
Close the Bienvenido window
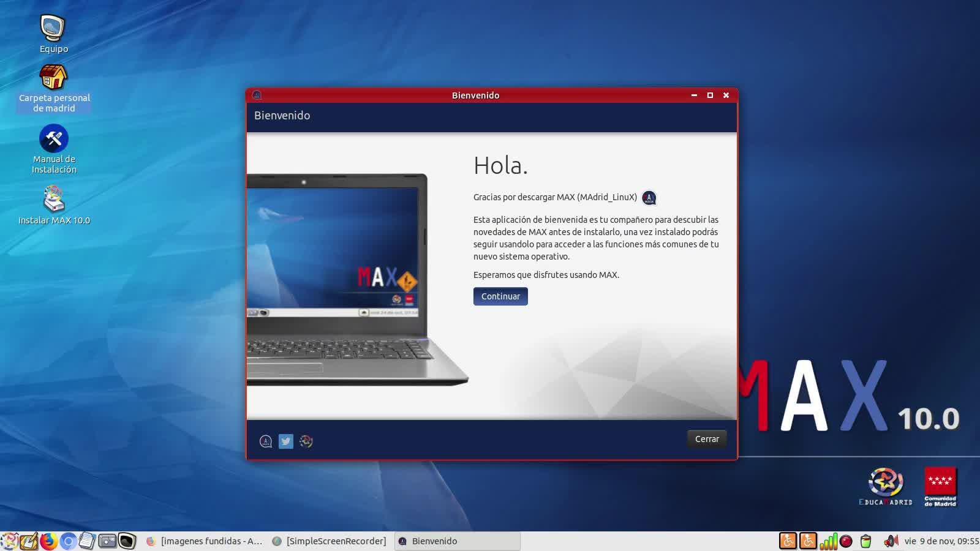click(726, 95)
